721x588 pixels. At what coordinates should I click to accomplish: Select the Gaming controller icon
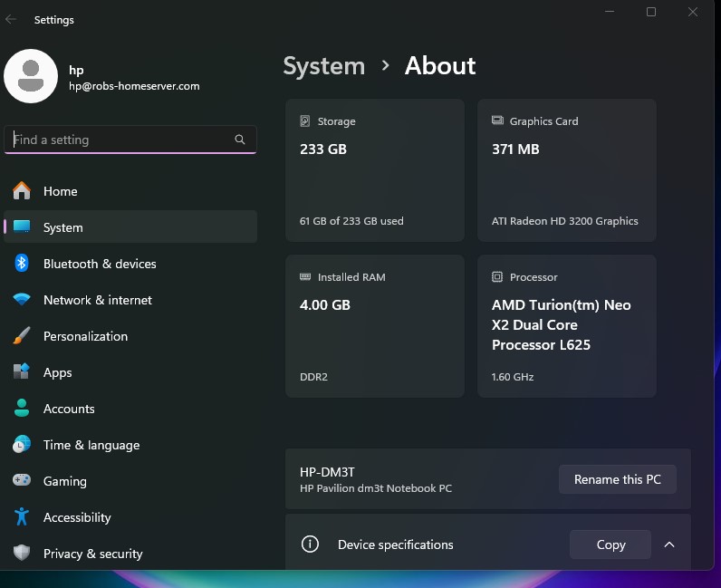point(22,481)
